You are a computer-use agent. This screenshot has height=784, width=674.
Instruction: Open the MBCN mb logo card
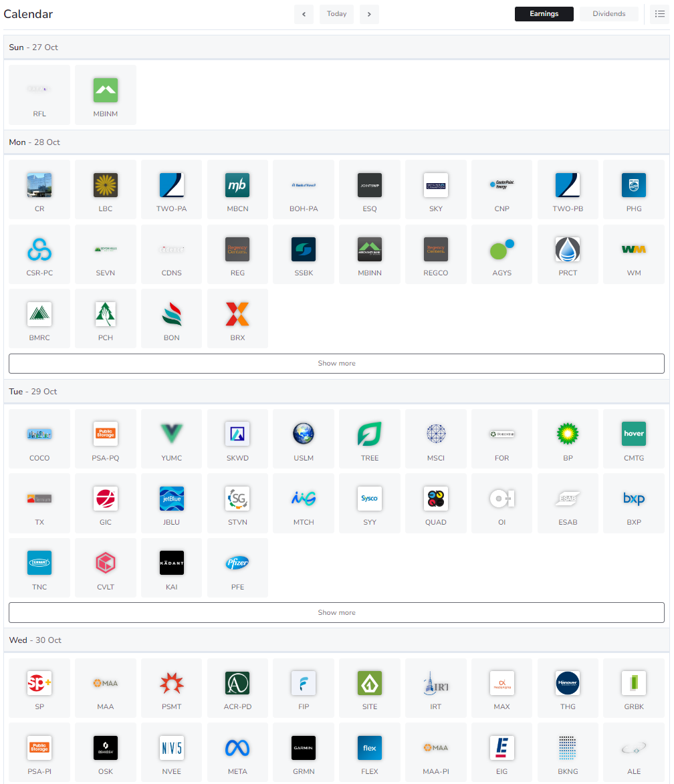tap(237, 190)
